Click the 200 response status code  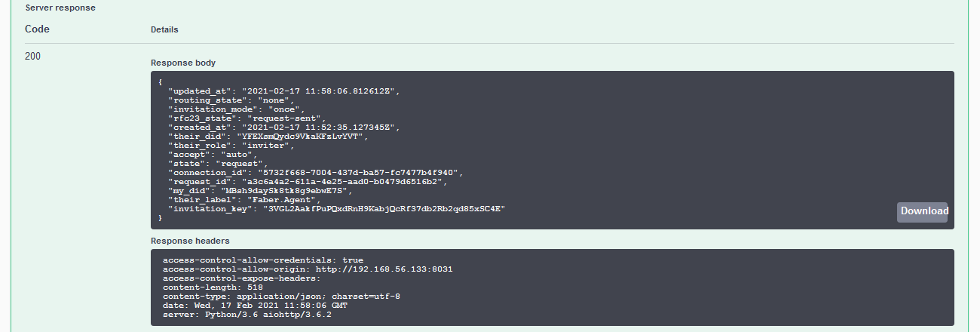(33, 56)
